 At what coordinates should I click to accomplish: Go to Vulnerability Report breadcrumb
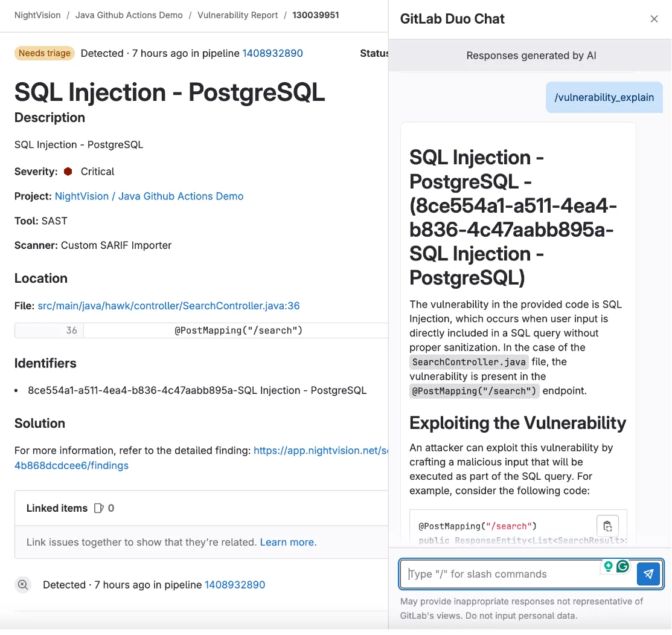237,15
